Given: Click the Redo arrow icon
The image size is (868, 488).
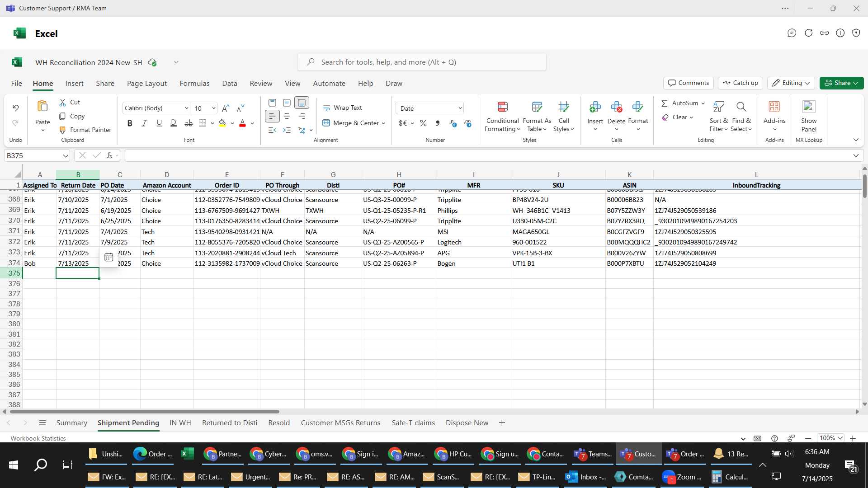Looking at the screenshot, I should pyautogui.click(x=15, y=123).
